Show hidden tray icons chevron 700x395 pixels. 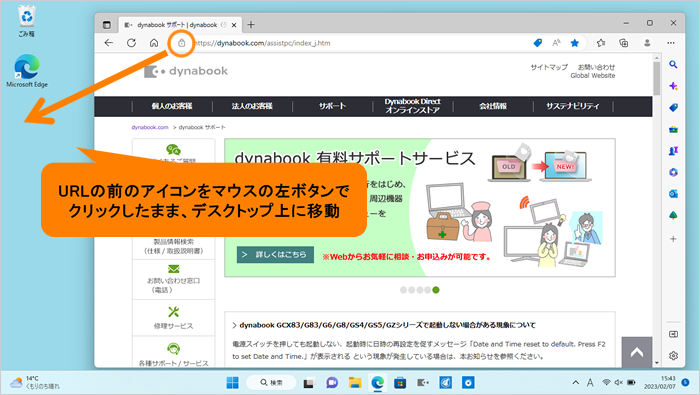coord(576,383)
